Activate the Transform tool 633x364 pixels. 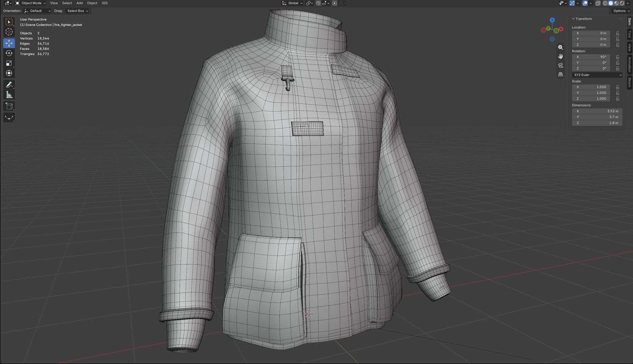tap(9, 73)
